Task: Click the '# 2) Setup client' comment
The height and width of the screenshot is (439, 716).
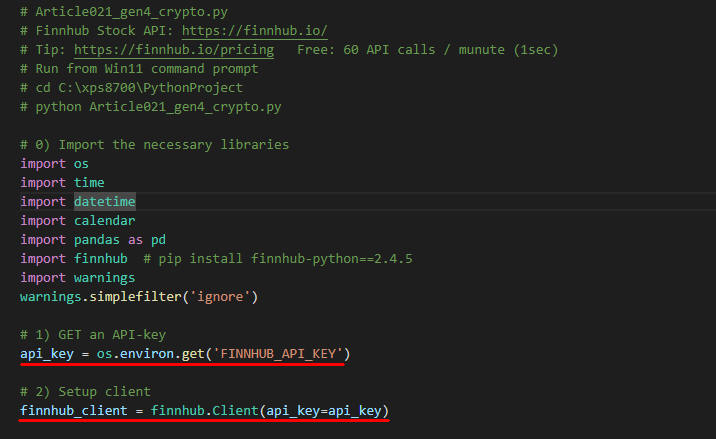Action: tap(85, 391)
